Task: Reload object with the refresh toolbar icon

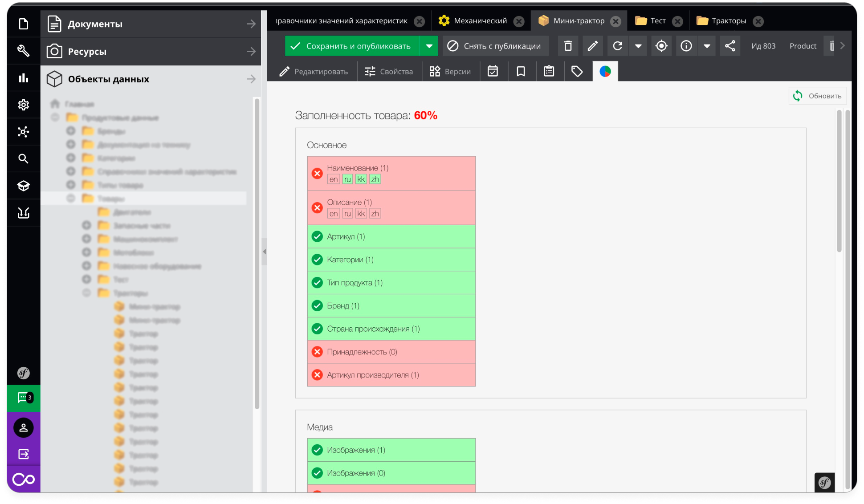Action: tap(618, 46)
